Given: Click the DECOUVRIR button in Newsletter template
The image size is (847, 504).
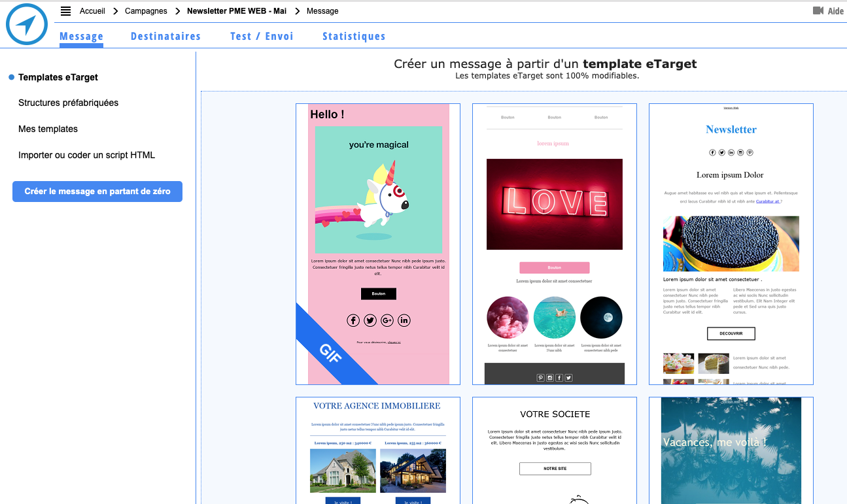Looking at the screenshot, I should click(x=731, y=333).
